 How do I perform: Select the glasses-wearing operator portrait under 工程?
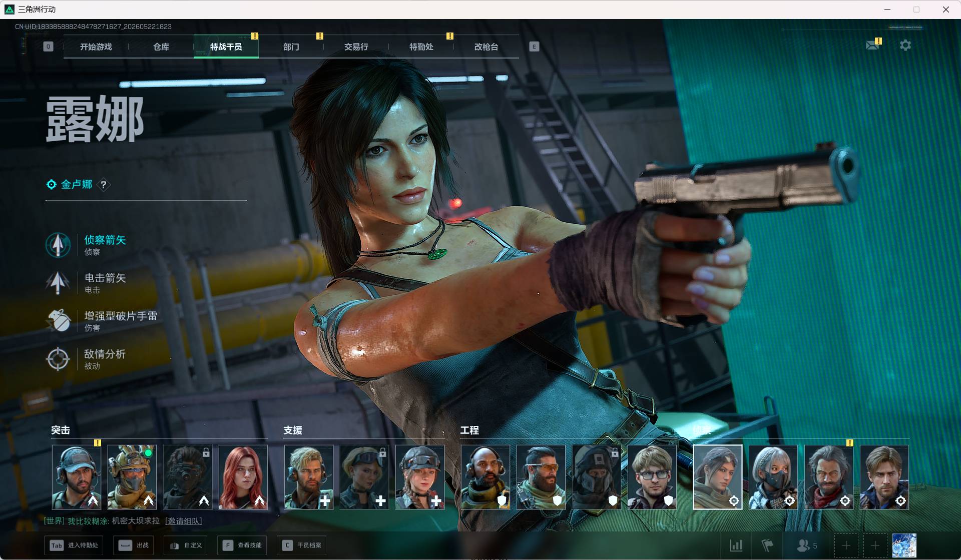652,477
